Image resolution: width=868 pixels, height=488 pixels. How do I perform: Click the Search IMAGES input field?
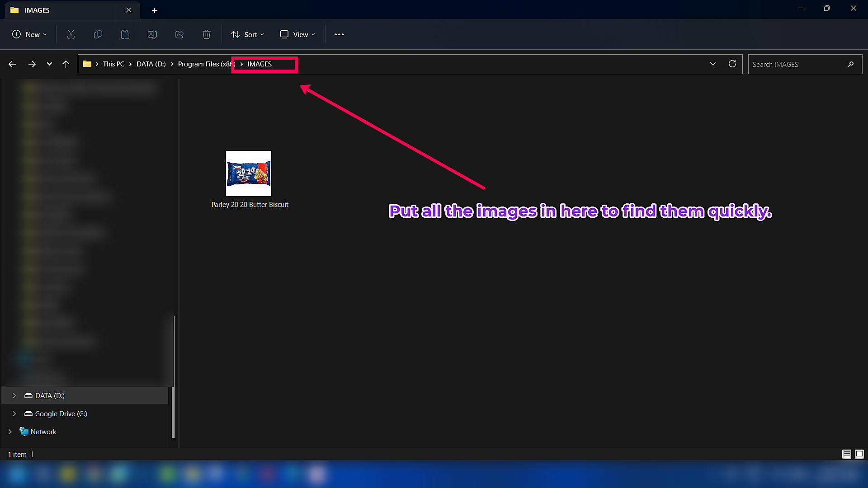798,64
